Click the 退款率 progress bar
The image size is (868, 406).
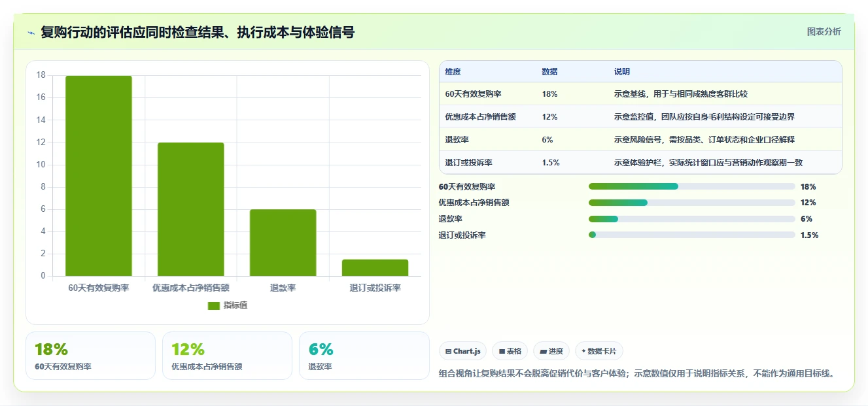click(x=691, y=219)
